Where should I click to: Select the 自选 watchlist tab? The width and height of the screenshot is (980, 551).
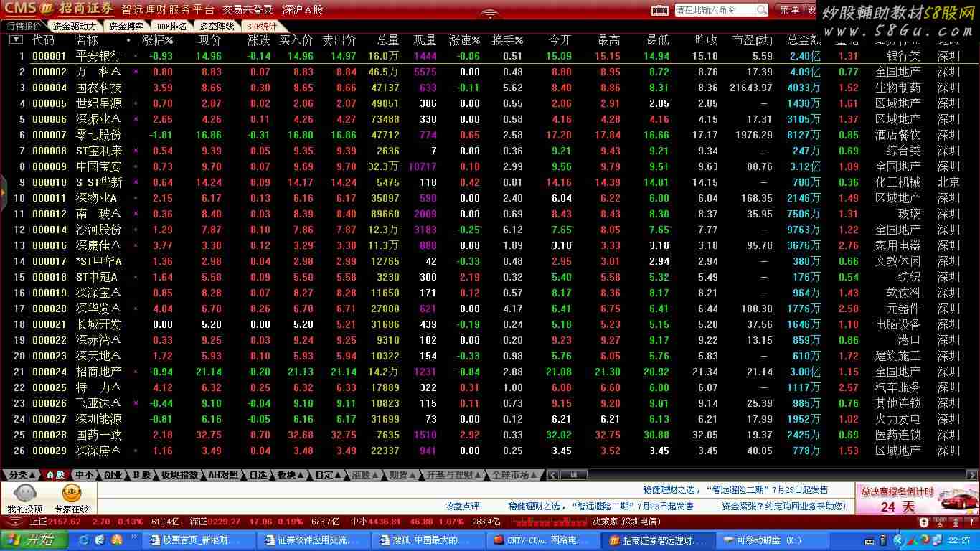click(x=258, y=475)
